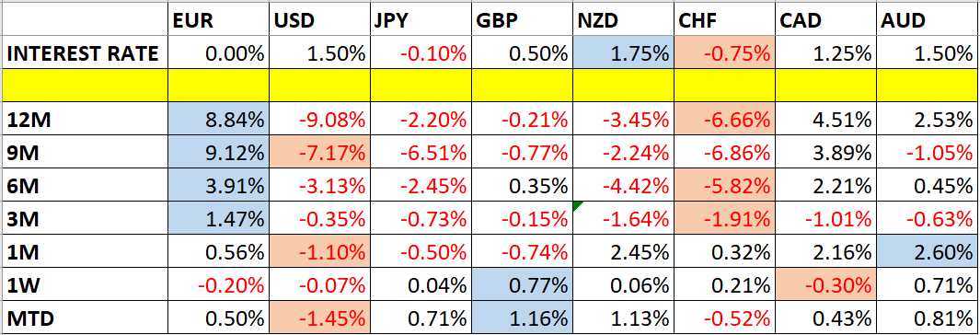Select the INTEREST RATE row label

(85, 53)
